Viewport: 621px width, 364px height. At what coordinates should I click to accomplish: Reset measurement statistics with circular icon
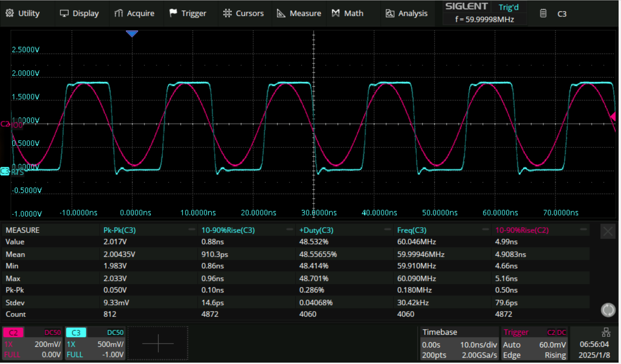[x=608, y=310]
